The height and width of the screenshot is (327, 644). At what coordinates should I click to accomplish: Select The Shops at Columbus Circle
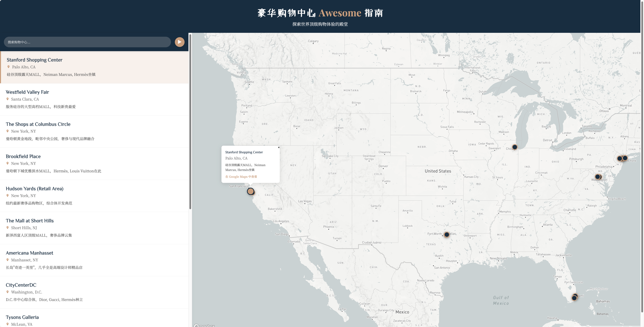tap(94, 131)
